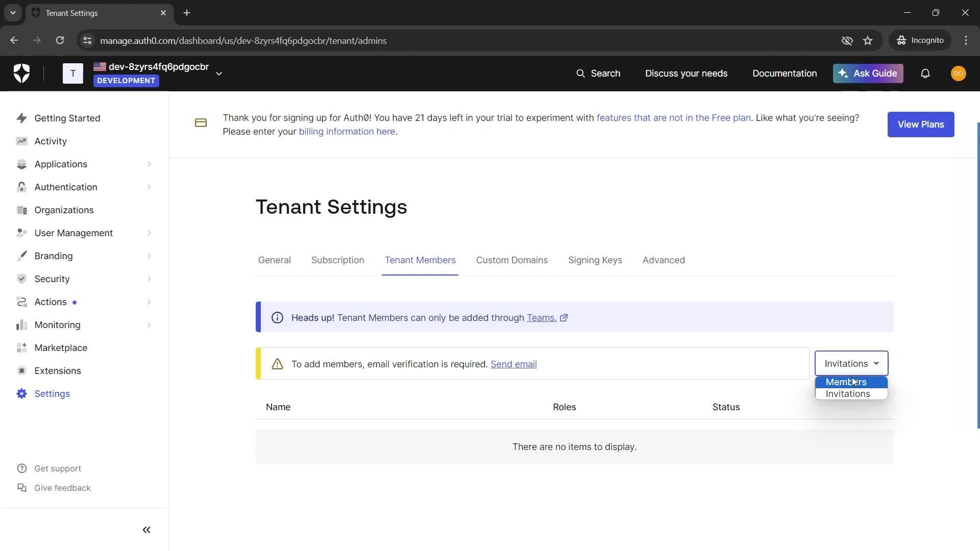Click the Getting Started lightning icon
The width and height of the screenshot is (980, 551).
tap(21, 118)
